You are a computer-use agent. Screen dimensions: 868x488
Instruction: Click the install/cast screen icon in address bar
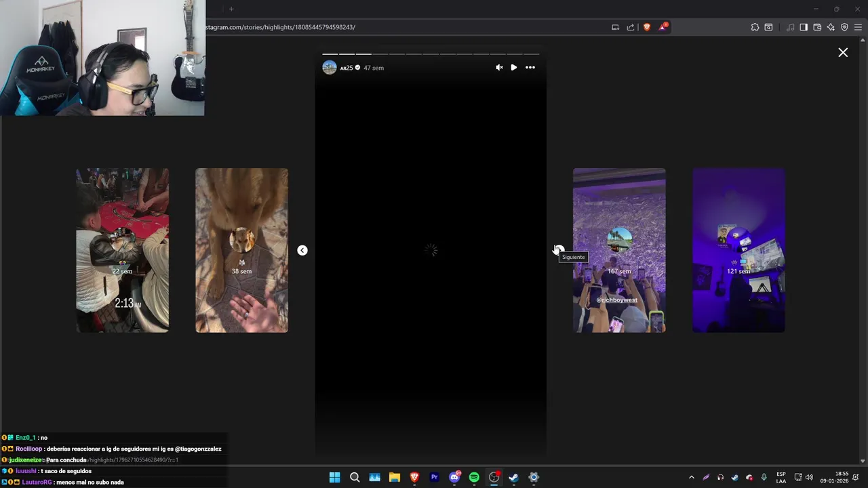(x=615, y=27)
